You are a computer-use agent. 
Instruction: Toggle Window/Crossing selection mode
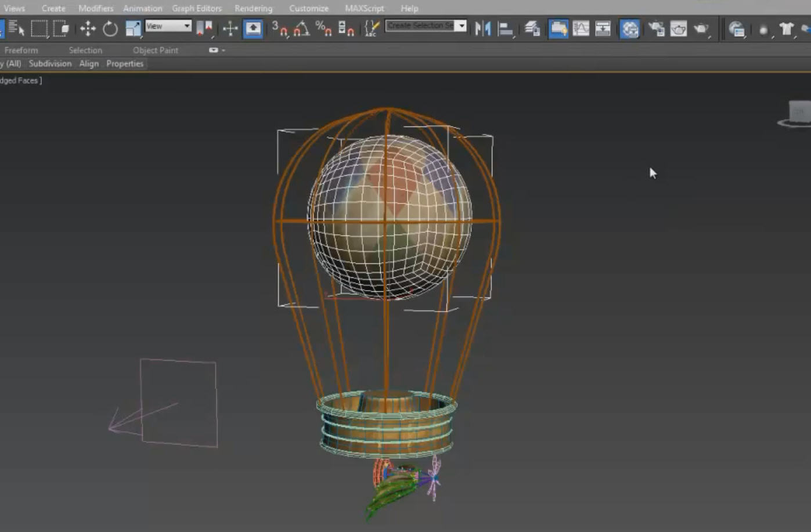[61, 28]
